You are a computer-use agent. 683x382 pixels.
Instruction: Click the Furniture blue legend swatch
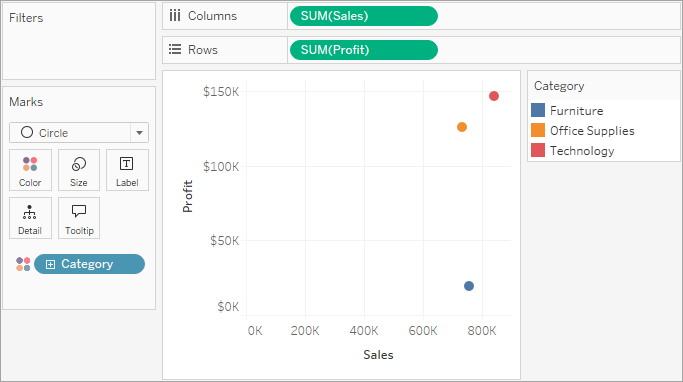(538, 110)
